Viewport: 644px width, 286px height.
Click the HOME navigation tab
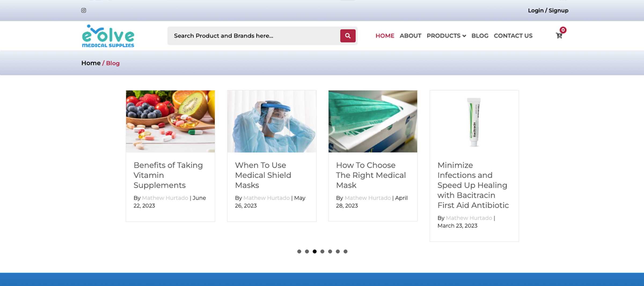[385, 36]
